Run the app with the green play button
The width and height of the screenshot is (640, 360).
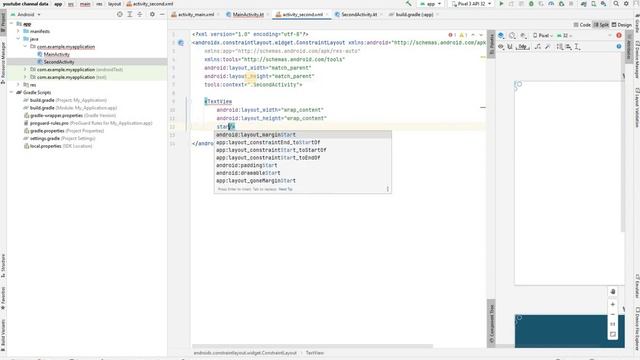501,4
